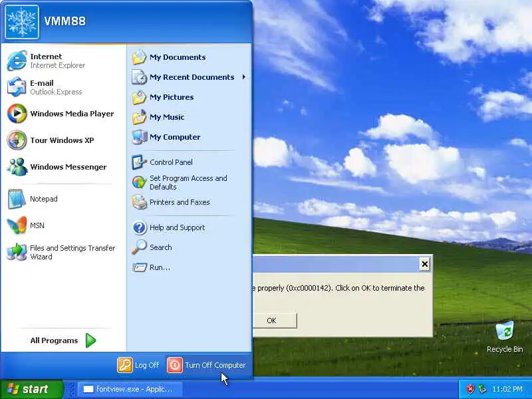532x399 pixels.
Task: Launch Windows Media Player icon
Action: click(x=17, y=113)
